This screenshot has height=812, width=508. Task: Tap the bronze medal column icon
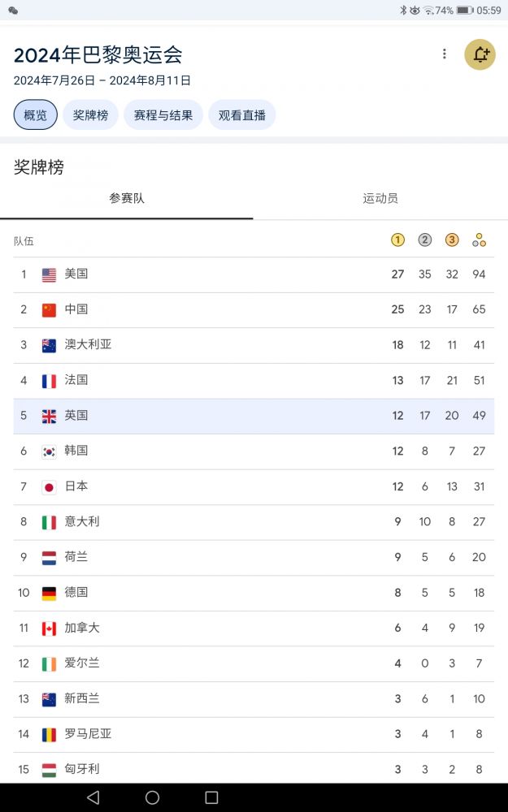tap(452, 240)
